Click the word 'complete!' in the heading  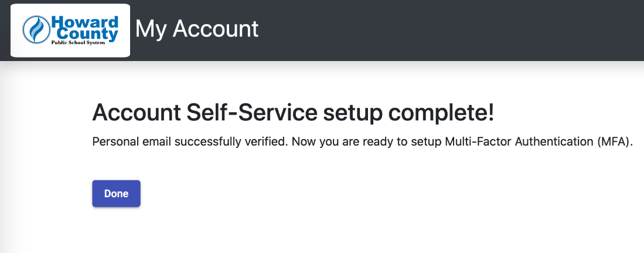point(441,113)
